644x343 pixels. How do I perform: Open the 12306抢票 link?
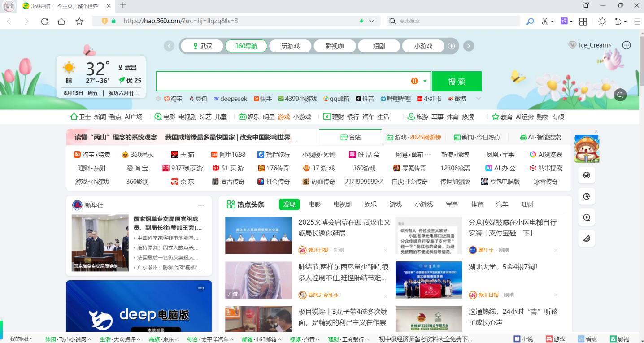tap(455, 168)
